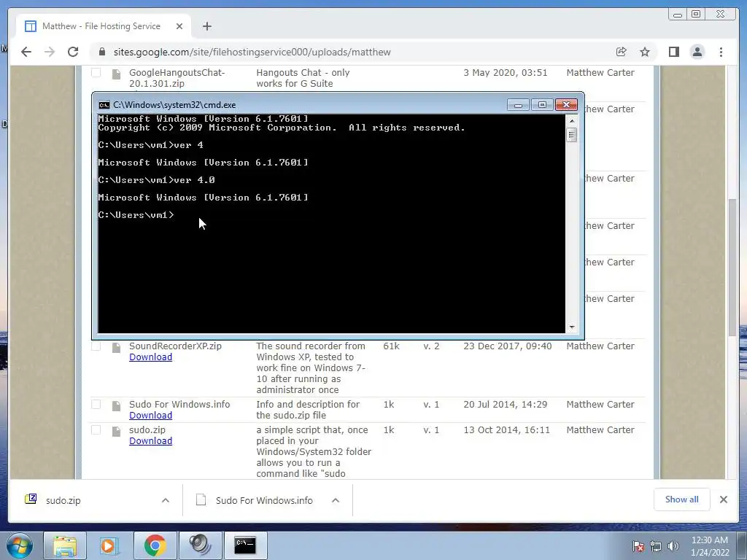Image resolution: width=747 pixels, height=560 pixels.
Task: Expand options chevron for sudo.zip download
Action: click(166, 500)
